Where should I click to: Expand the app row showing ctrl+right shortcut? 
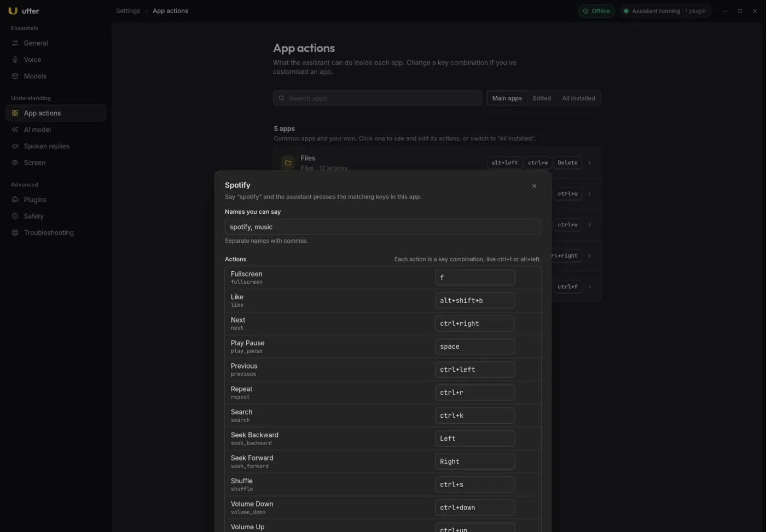pos(589,255)
